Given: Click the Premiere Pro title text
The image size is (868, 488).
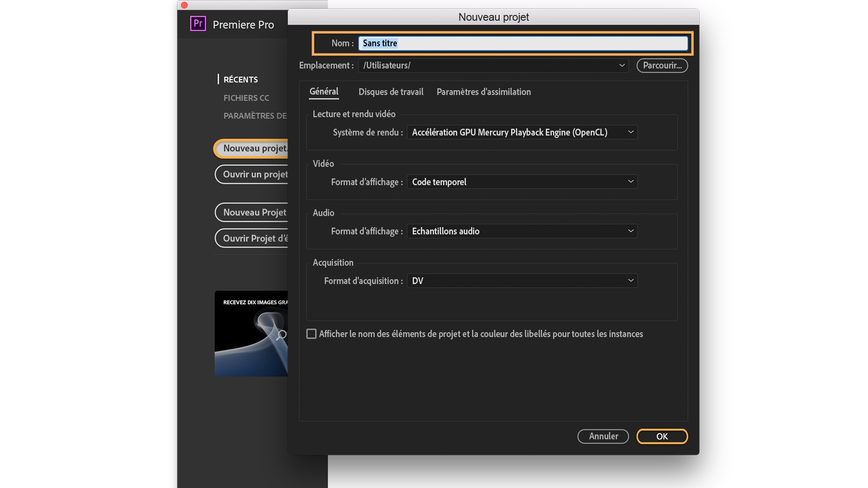Looking at the screenshot, I should coord(244,25).
